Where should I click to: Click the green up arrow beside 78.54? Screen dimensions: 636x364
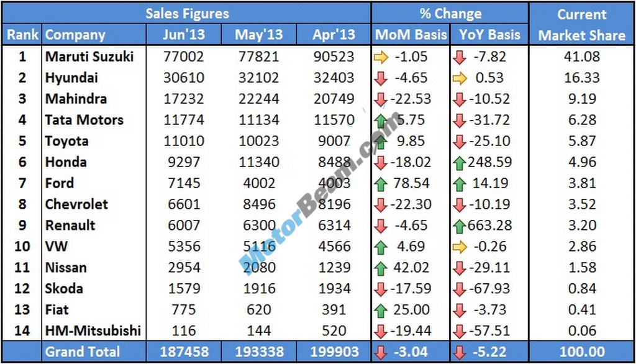(381, 183)
